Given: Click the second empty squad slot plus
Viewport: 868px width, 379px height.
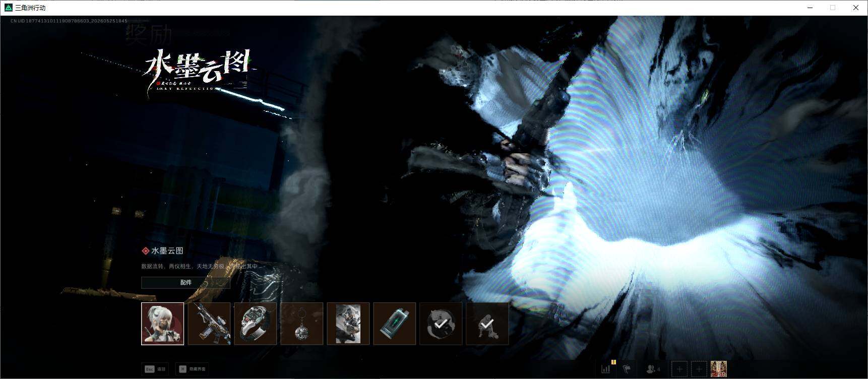Looking at the screenshot, I should [x=699, y=369].
